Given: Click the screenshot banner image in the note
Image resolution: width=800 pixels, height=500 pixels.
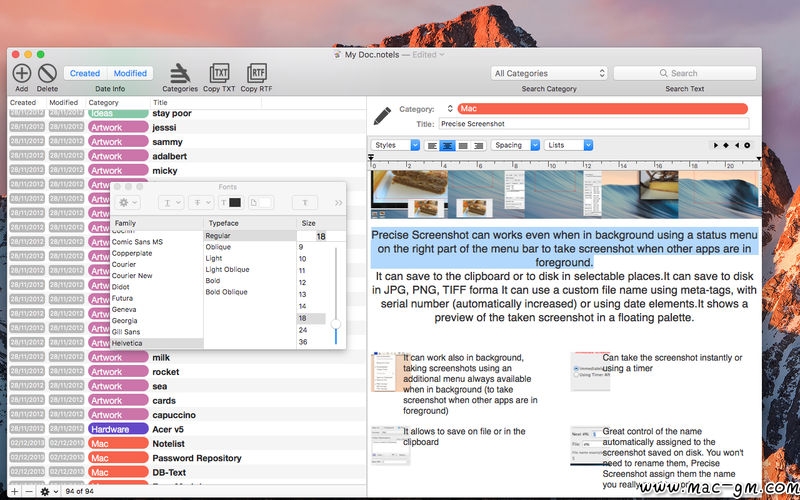Looking at the screenshot, I should [566, 194].
